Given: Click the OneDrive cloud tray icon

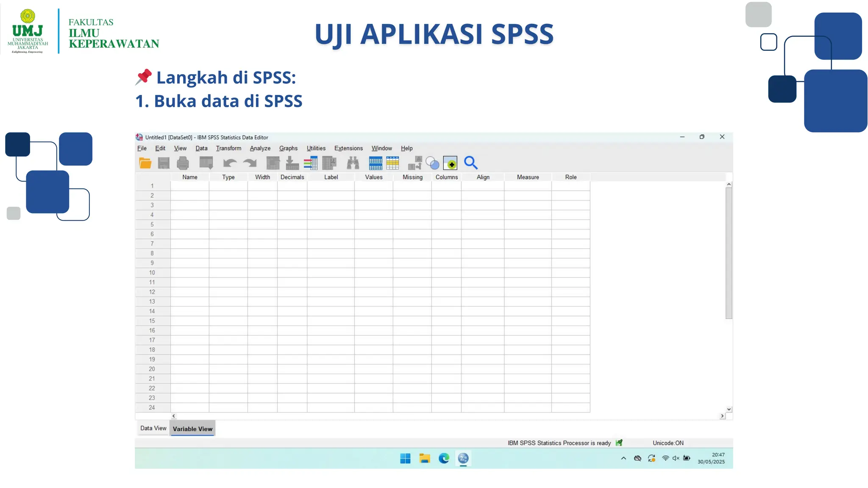Looking at the screenshot, I should tap(637, 458).
